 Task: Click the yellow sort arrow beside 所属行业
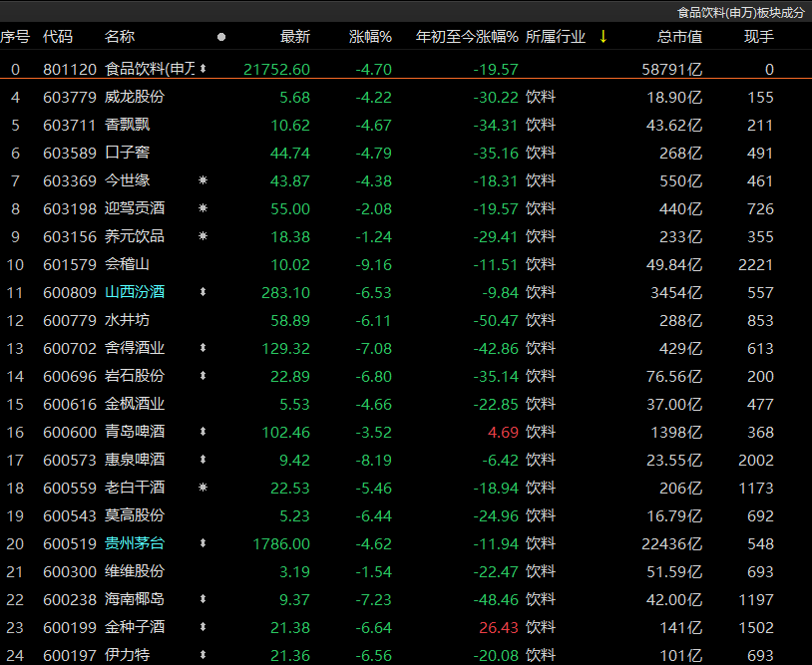(x=604, y=36)
